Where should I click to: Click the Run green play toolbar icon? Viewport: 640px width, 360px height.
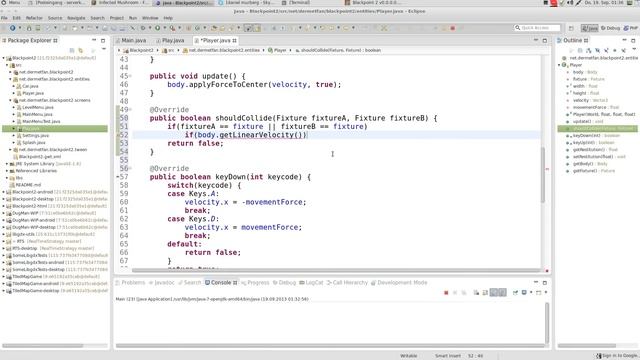(157, 28)
